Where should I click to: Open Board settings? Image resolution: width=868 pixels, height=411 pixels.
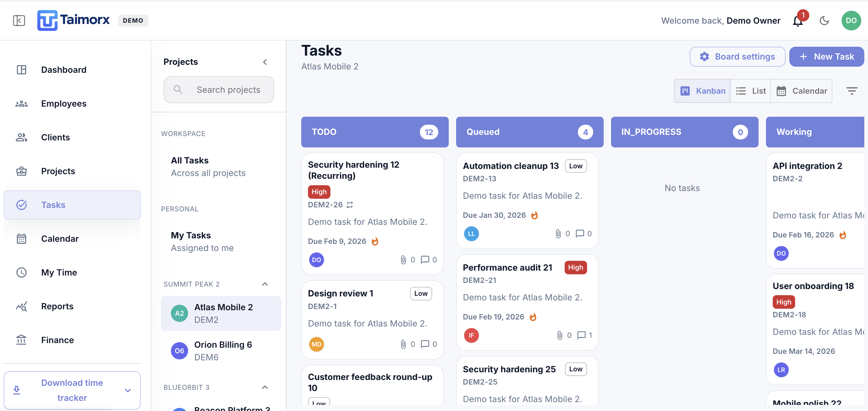coord(737,56)
